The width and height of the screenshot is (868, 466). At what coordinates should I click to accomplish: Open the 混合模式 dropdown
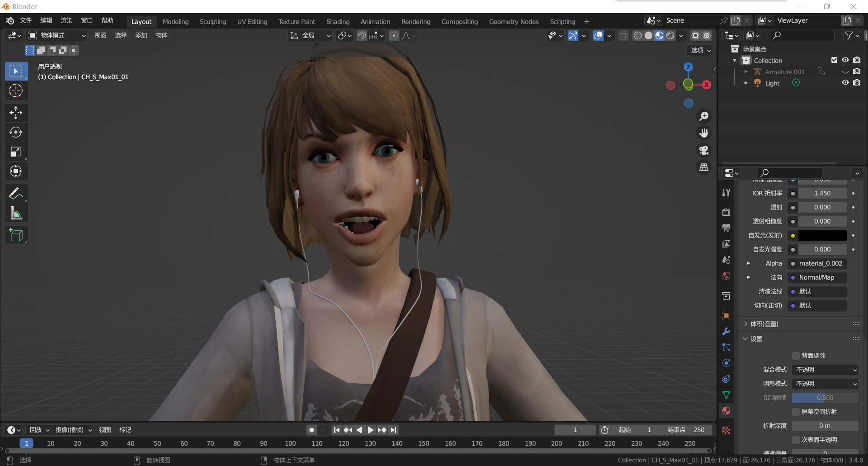coord(825,370)
